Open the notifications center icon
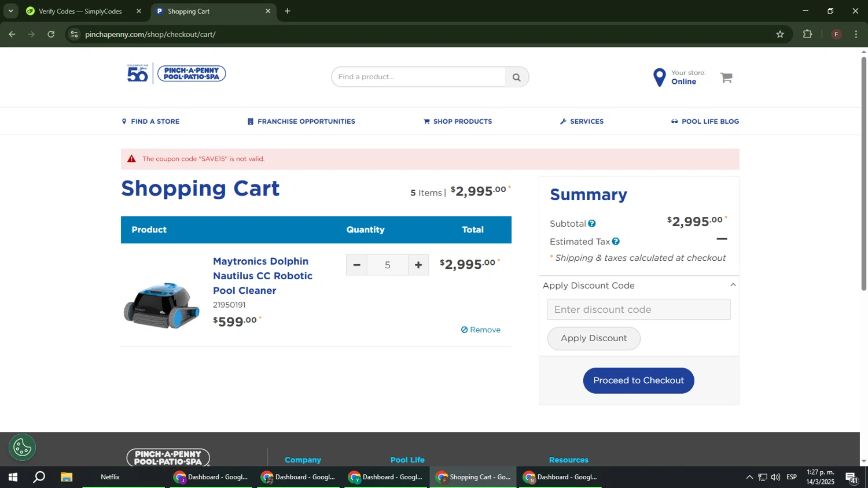The height and width of the screenshot is (488, 868). [x=852, y=478]
